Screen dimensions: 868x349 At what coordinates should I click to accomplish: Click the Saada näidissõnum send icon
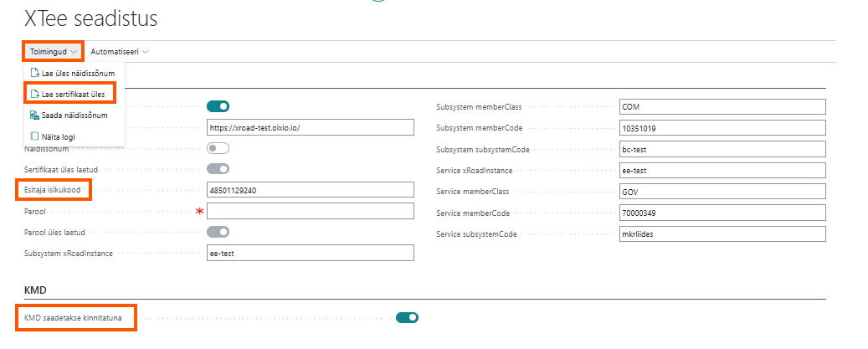34,115
